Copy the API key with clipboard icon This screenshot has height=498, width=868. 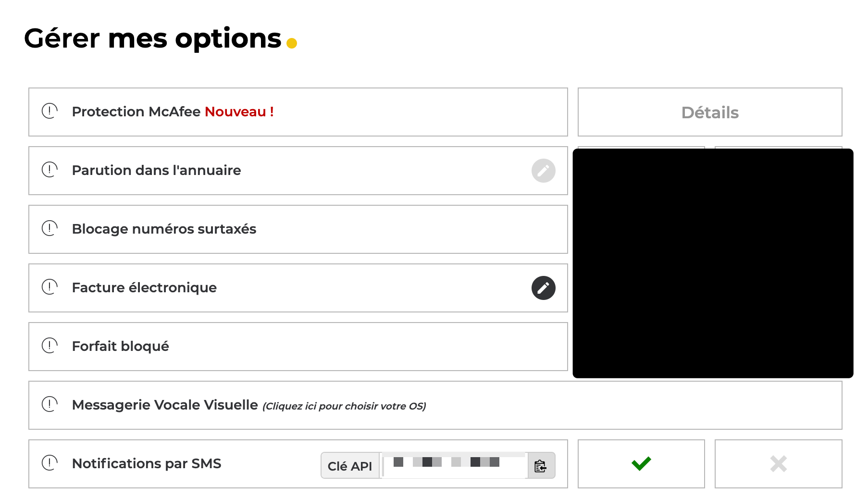pyautogui.click(x=541, y=466)
